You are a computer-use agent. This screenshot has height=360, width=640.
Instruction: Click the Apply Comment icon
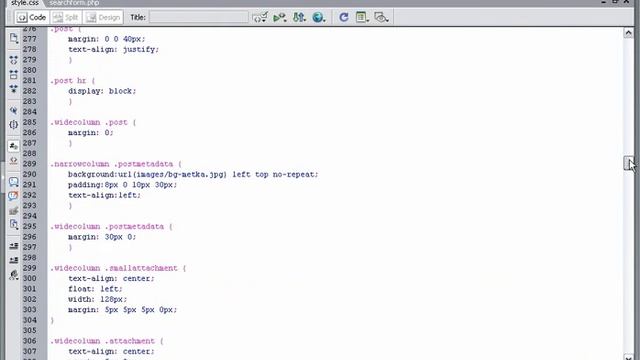pos(13,182)
